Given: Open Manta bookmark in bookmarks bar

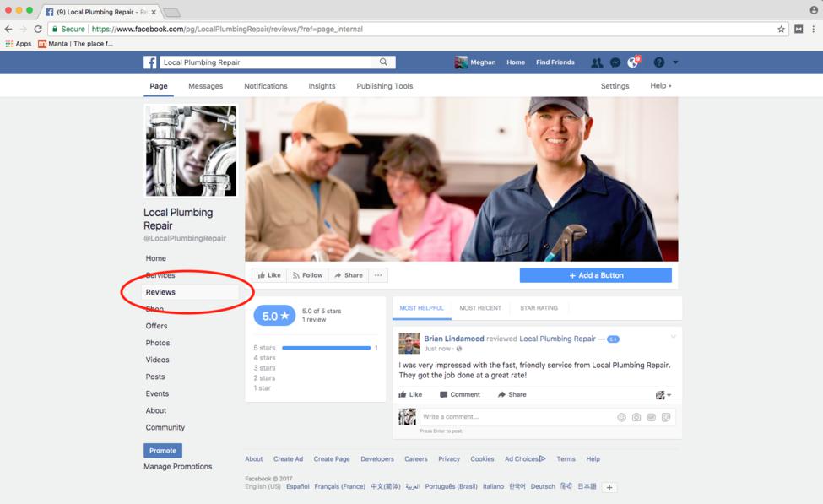Looking at the screenshot, I should [x=76, y=44].
